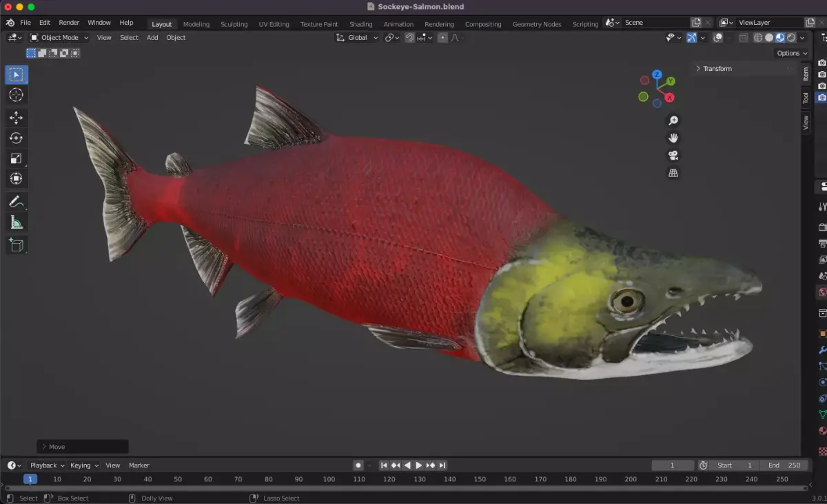Play the animation in reverse
827x504 pixels.
coord(407,465)
